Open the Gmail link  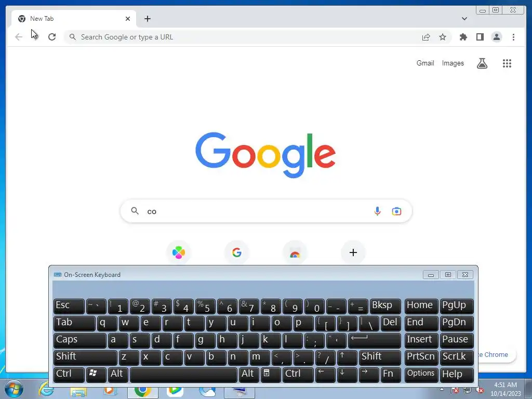425,63
